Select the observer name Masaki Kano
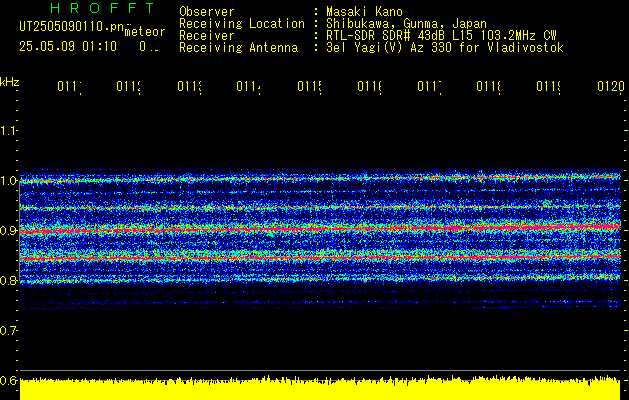The width and height of the screenshot is (629, 400). point(364,12)
